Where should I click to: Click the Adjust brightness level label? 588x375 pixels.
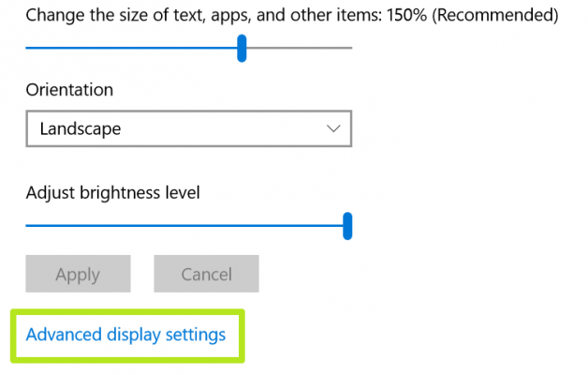pos(113,193)
